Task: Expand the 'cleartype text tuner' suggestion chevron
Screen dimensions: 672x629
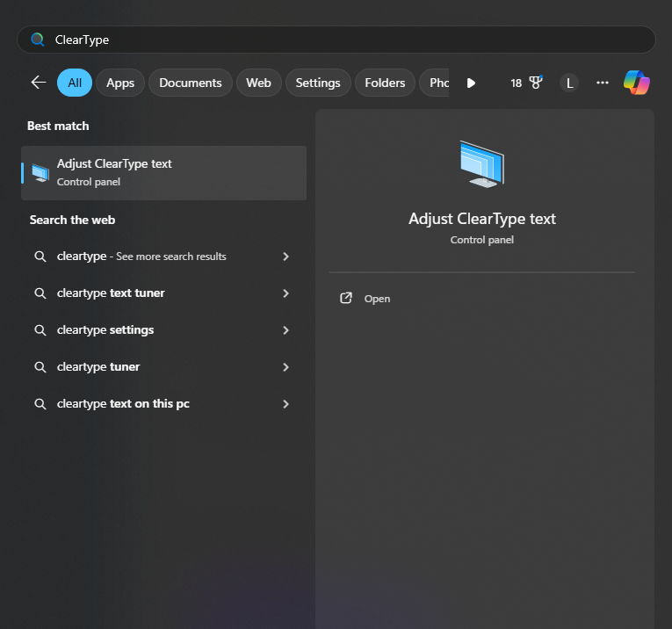Action: click(285, 293)
